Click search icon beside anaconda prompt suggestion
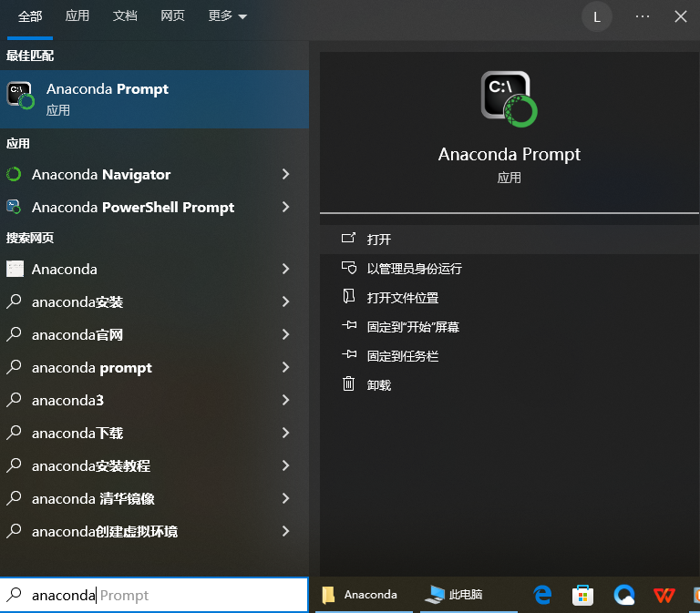The image size is (700, 613). [x=14, y=367]
